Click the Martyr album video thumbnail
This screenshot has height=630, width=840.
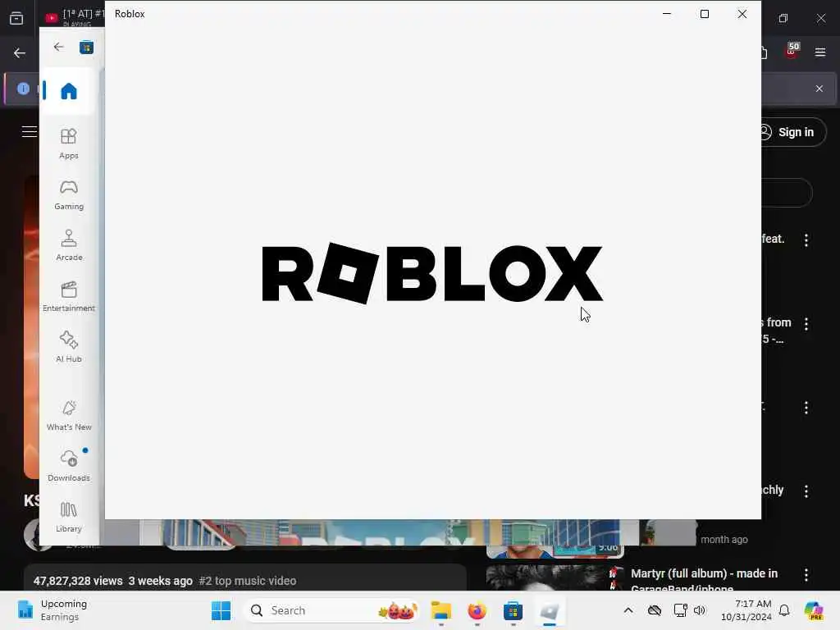coord(555,578)
